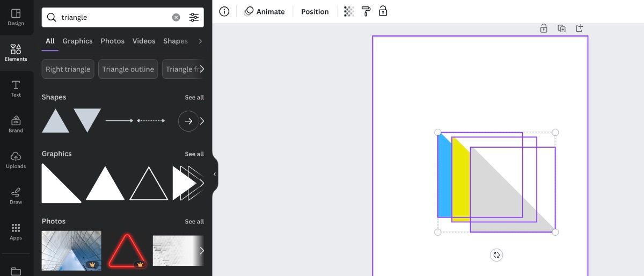The height and width of the screenshot is (276, 644).
Task: Switch to the Photos tab
Action: pyautogui.click(x=113, y=41)
